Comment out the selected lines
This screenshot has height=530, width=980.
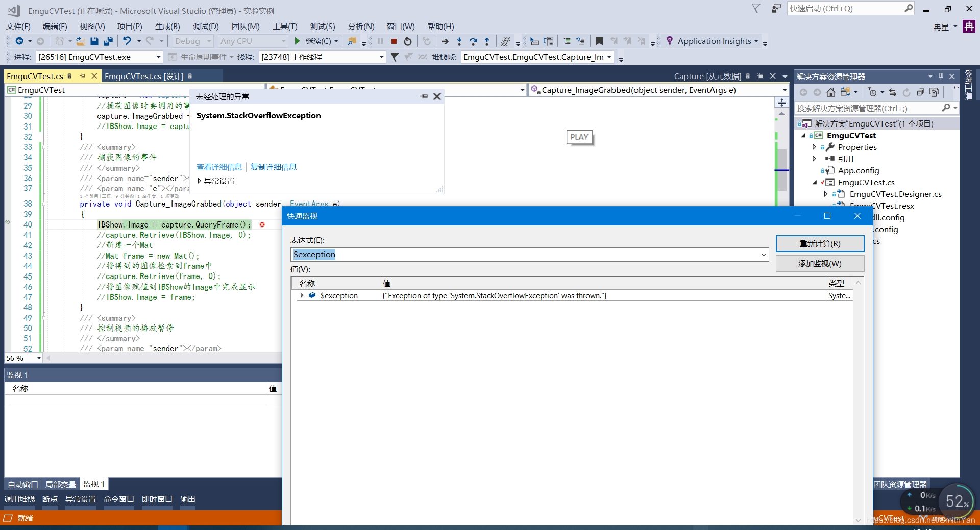click(567, 41)
